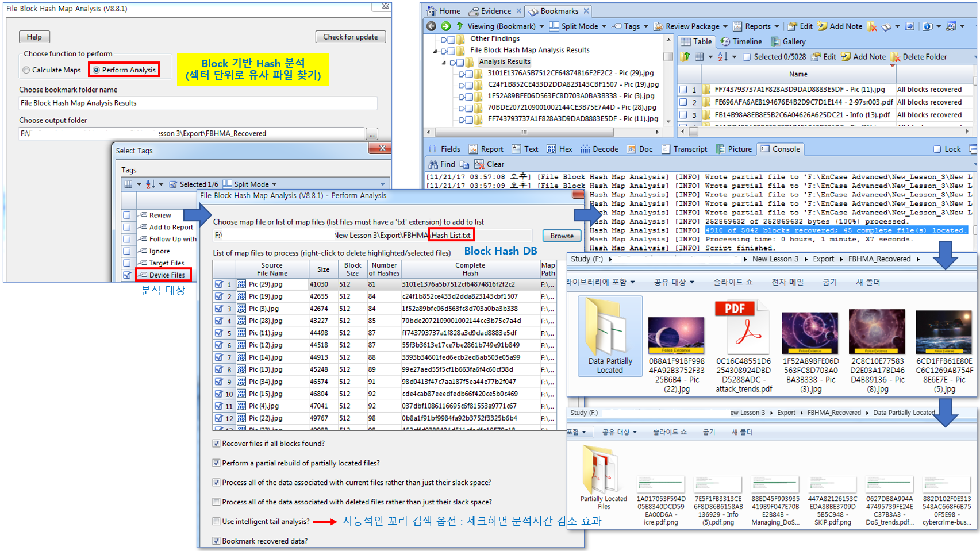Screen dimensions: 980x551
Task: Click the blue right-arrow export icon in top toolbar
Action: coord(910,26)
